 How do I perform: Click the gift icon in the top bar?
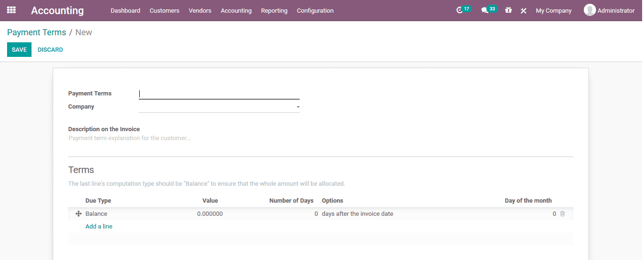tap(508, 10)
